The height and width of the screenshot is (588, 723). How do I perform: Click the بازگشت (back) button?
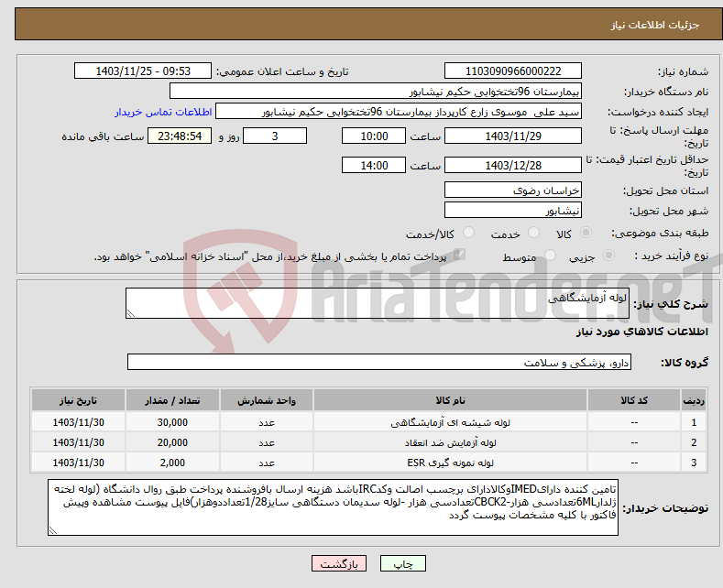(x=339, y=563)
